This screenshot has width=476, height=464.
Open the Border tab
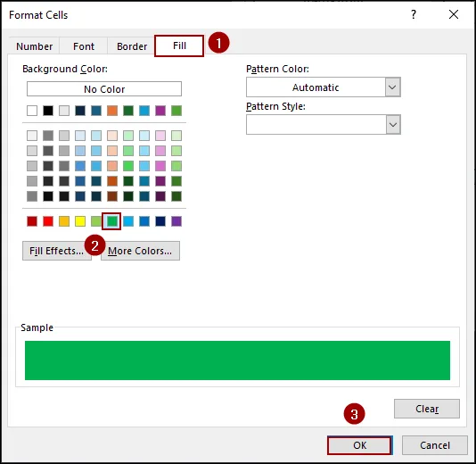131,46
